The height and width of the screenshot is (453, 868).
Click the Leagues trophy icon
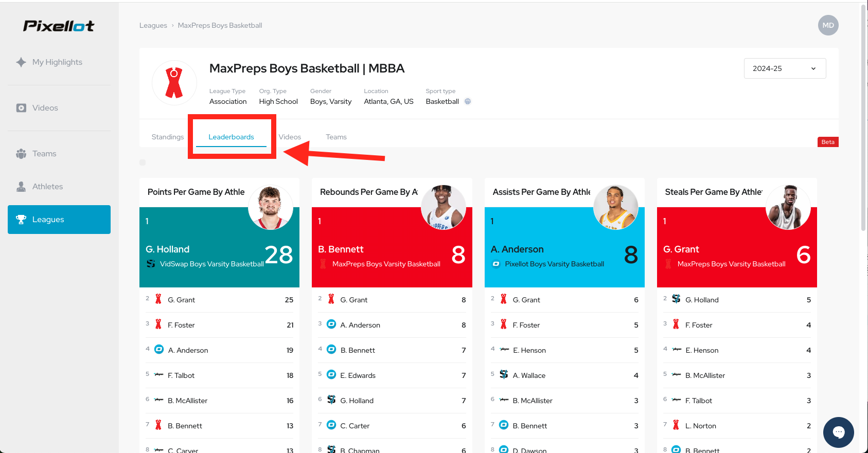(21, 220)
